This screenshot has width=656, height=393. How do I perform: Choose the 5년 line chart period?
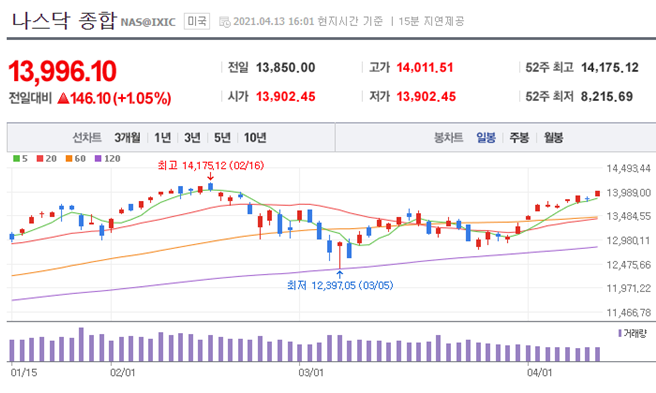223,137
